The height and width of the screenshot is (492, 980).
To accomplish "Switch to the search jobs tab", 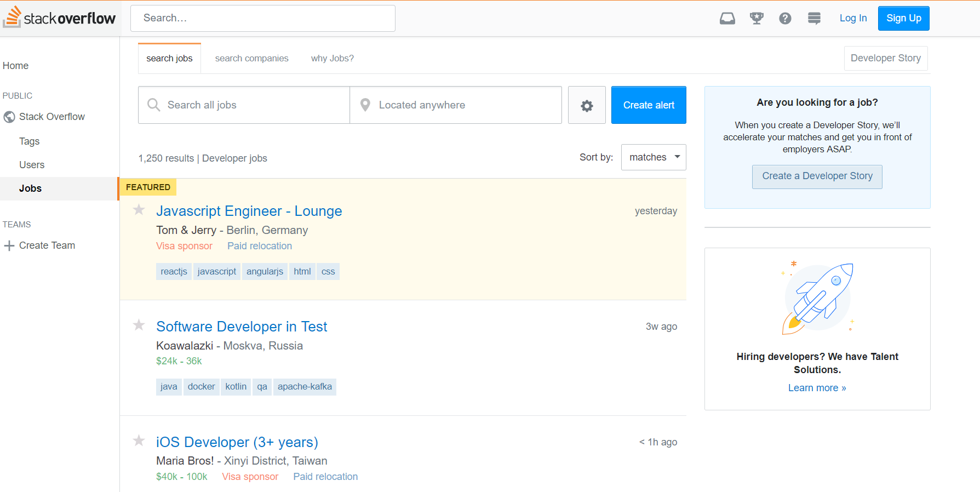I will pyautogui.click(x=169, y=58).
